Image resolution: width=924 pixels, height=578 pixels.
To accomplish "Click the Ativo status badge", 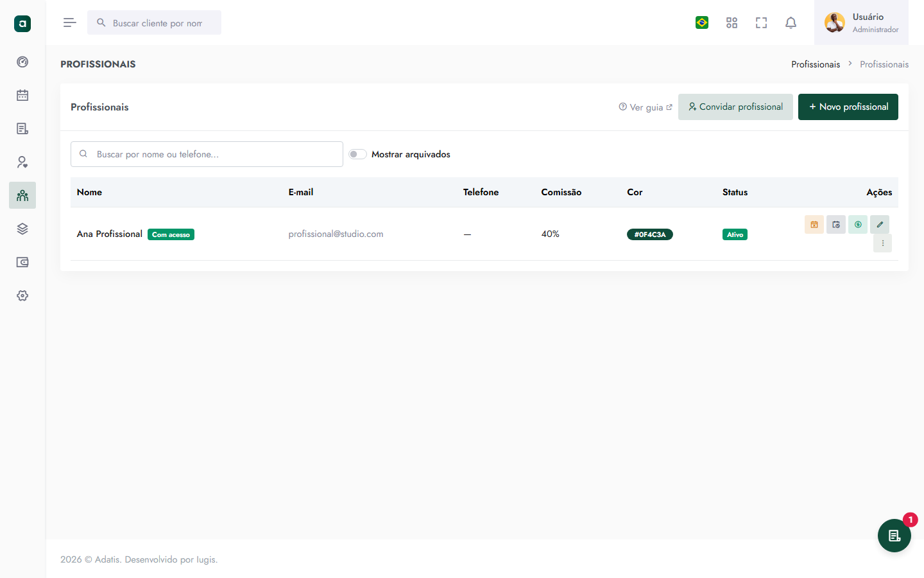I will tap(735, 234).
